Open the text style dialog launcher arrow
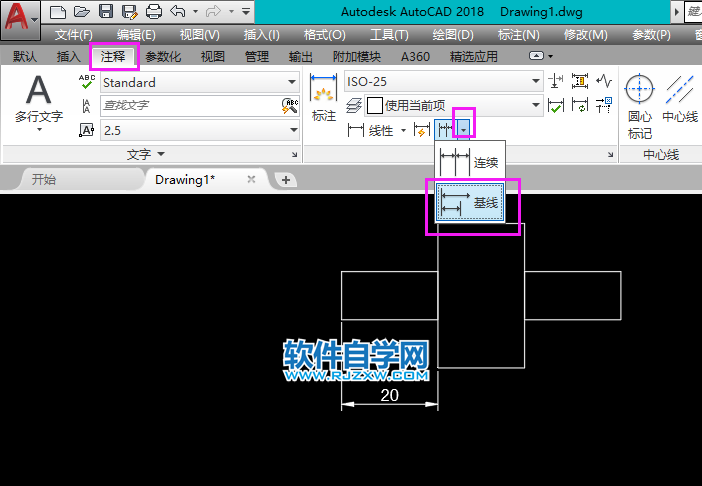 [x=294, y=155]
